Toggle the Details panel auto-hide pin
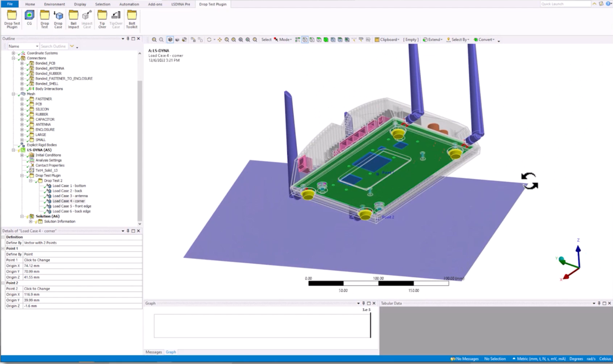 pos(128,231)
